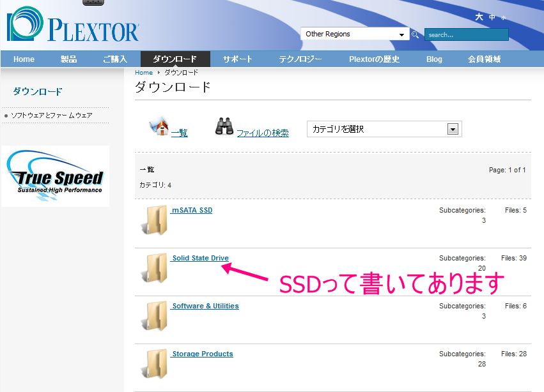This screenshot has width=544, height=392.
Task: Open the ダウンロード menu tab
Action: pos(175,59)
